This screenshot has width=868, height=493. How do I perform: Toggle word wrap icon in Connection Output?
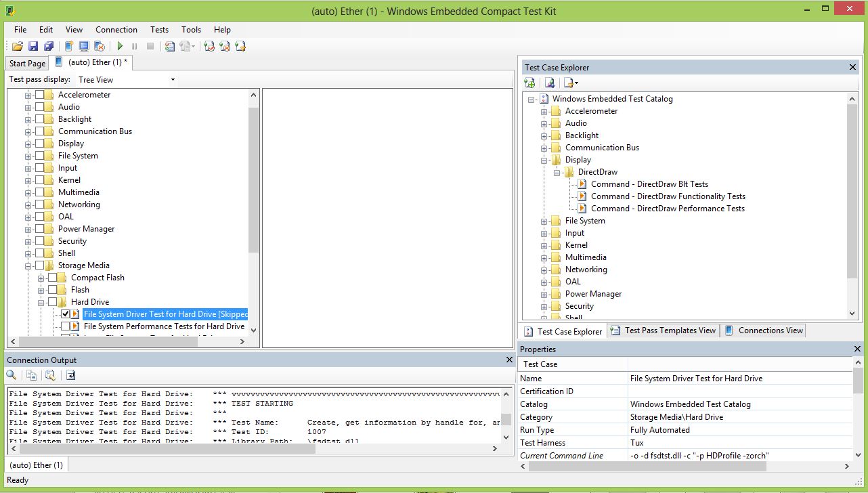(70, 375)
